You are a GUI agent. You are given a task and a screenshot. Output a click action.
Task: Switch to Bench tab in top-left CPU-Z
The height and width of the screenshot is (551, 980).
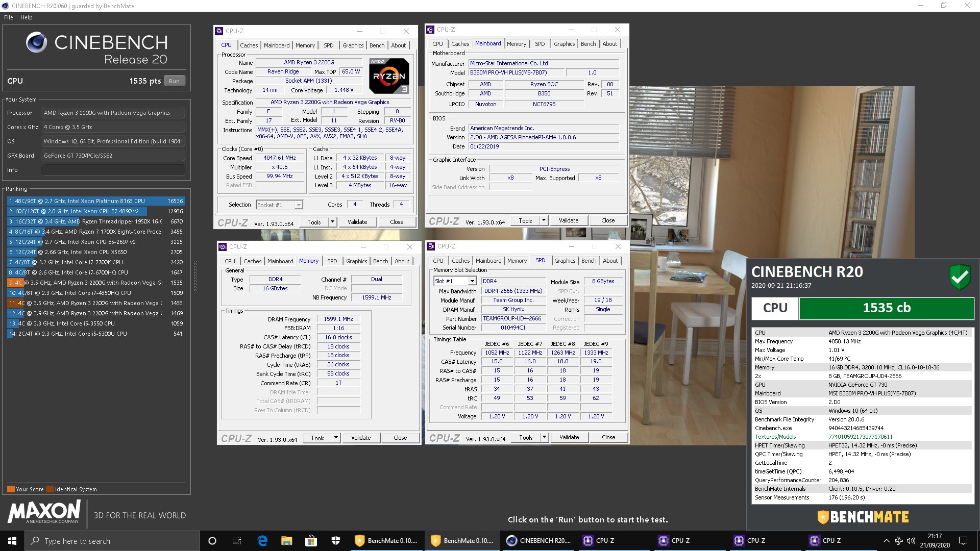coord(377,45)
